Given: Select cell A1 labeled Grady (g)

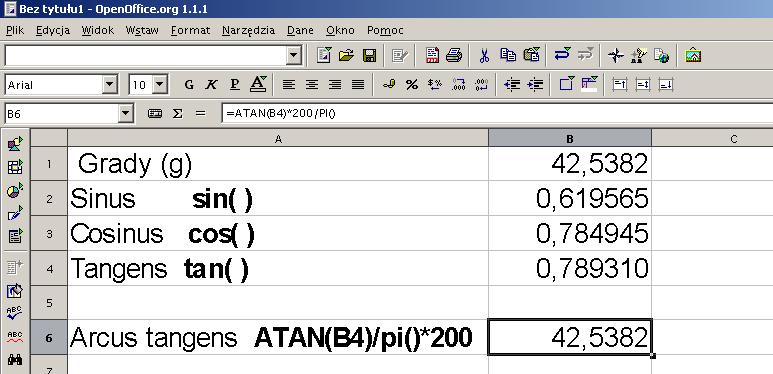Looking at the screenshot, I should (x=278, y=164).
